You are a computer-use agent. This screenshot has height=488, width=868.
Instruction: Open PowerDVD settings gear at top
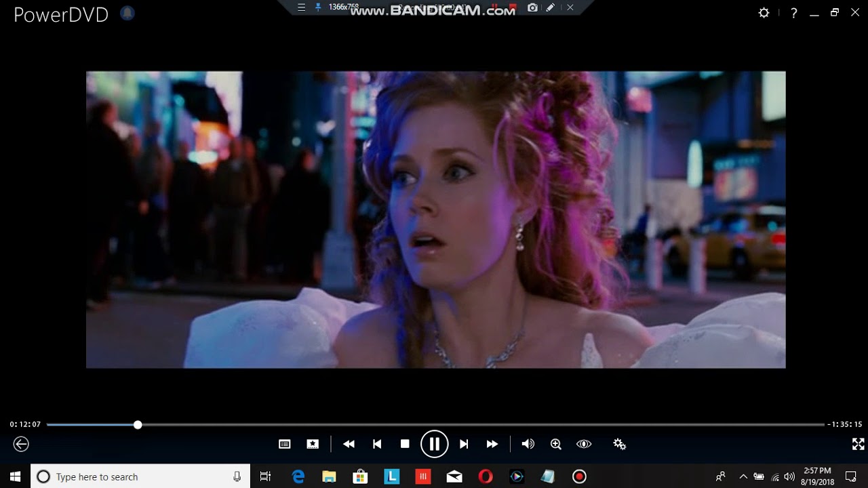[x=764, y=13]
